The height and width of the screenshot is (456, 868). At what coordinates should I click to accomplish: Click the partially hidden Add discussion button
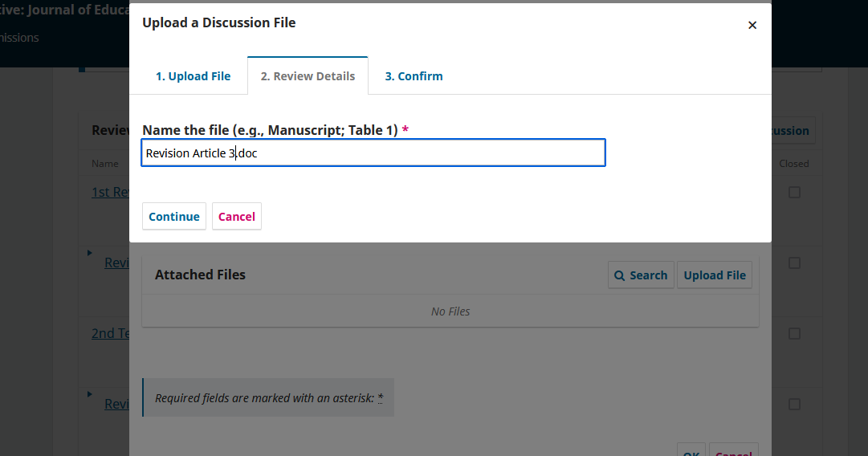[793, 131]
